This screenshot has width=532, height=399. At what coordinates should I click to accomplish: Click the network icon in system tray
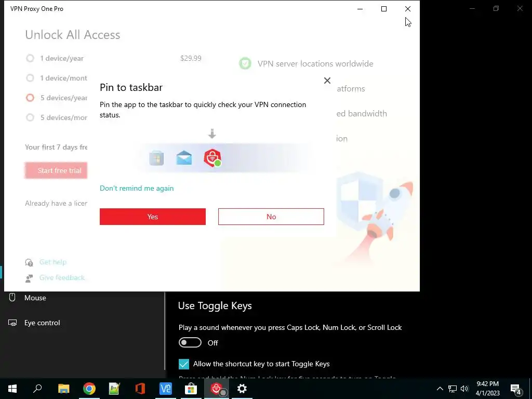[453, 389]
